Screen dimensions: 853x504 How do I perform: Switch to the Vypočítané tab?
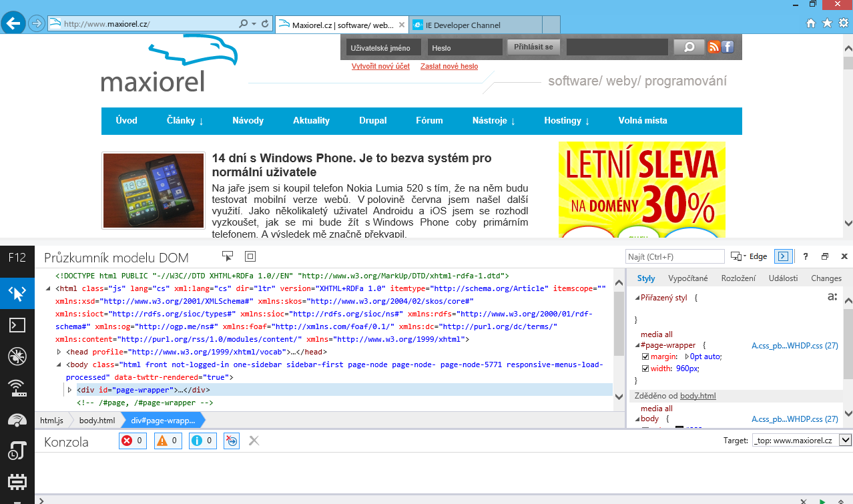[x=688, y=278]
